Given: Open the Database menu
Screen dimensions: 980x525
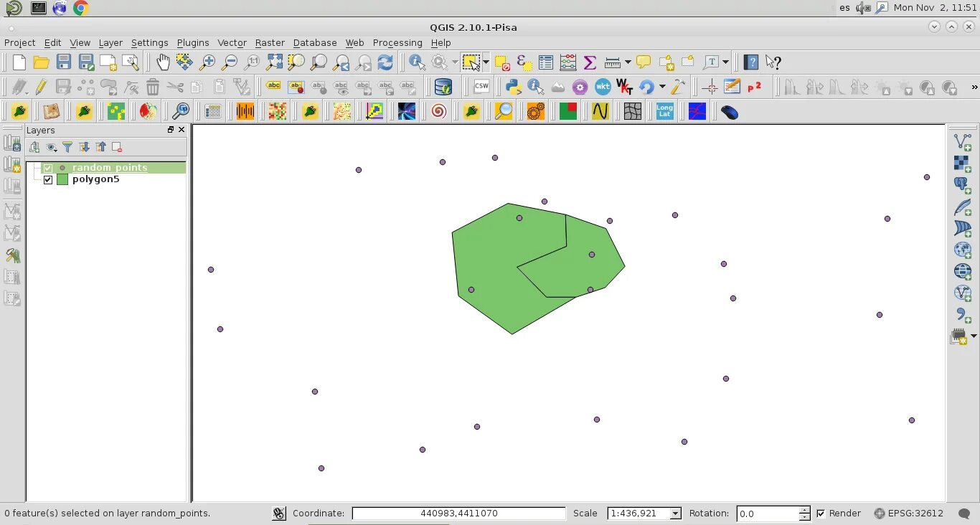Looking at the screenshot, I should click(315, 43).
